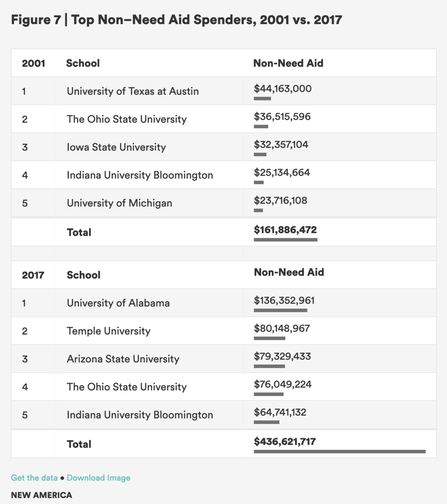The height and width of the screenshot is (504, 447).
Task: Click the 2017 year header
Action: (x=33, y=275)
